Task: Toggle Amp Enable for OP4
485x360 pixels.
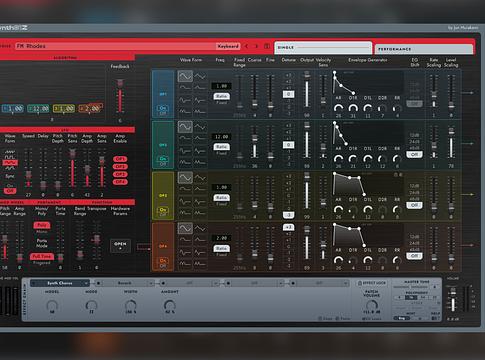Action: pyautogui.click(x=120, y=182)
